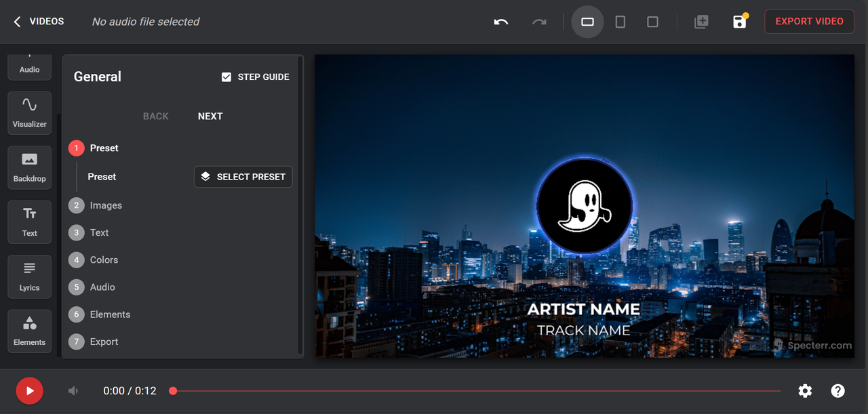
Task: Select TRACK NAME text in preview
Action: pyautogui.click(x=584, y=331)
